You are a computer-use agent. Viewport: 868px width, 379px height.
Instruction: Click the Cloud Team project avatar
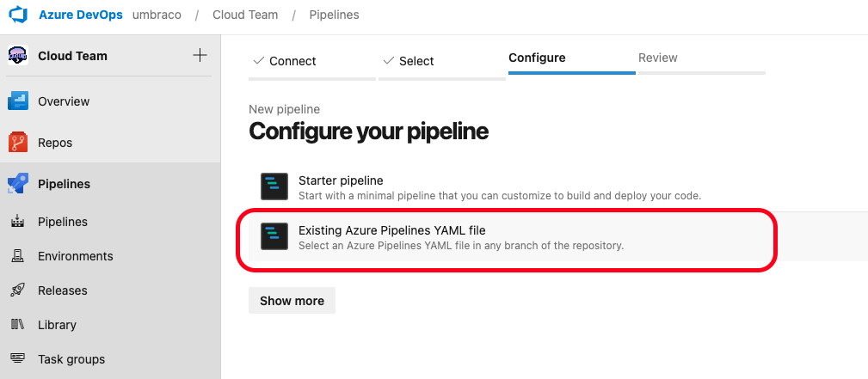click(x=18, y=56)
